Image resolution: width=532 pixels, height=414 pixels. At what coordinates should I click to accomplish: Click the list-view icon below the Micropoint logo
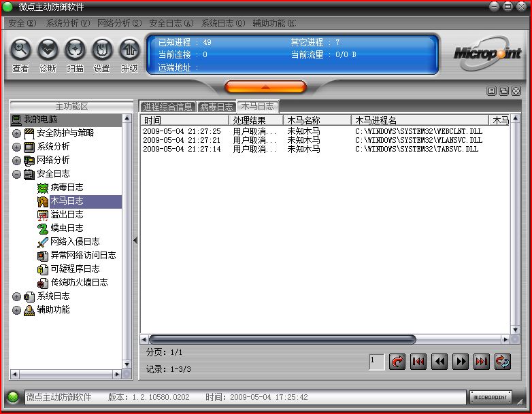[x=491, y=91]
